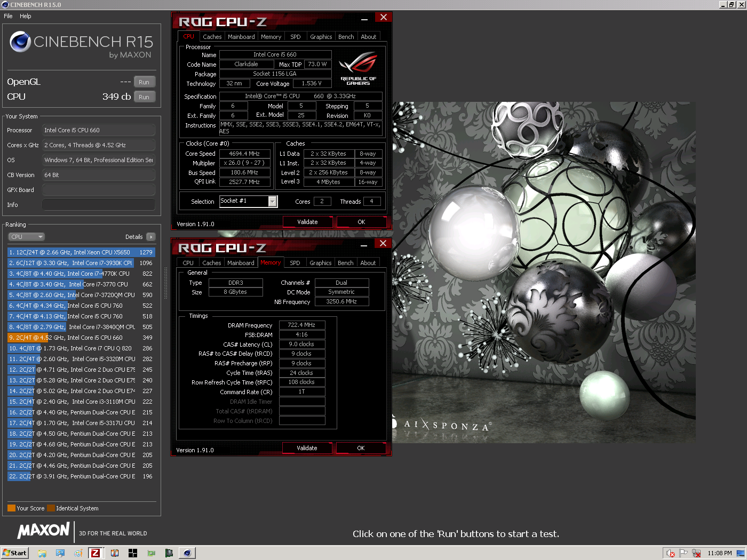Click the disconnected network tray icon
The width and height of the screenshot is (747, 560).
696,553
